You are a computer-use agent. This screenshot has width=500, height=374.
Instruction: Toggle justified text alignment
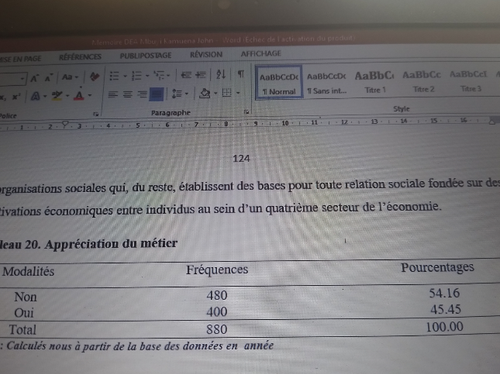click(x=156, y=94)
